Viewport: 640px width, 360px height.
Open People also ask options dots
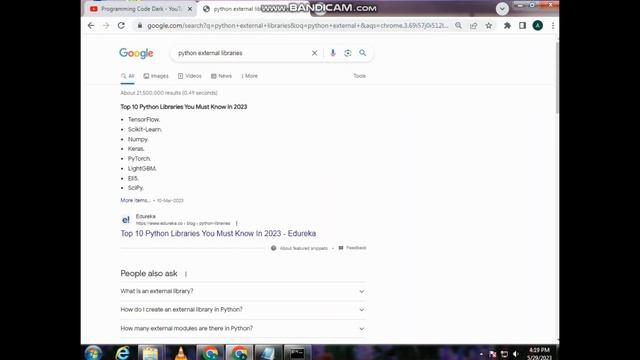pos(186,274)
